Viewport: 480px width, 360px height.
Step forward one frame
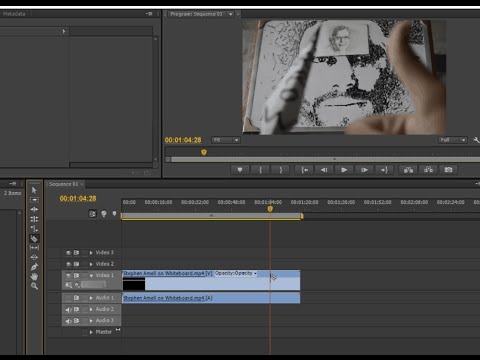(x=364, y=170)
